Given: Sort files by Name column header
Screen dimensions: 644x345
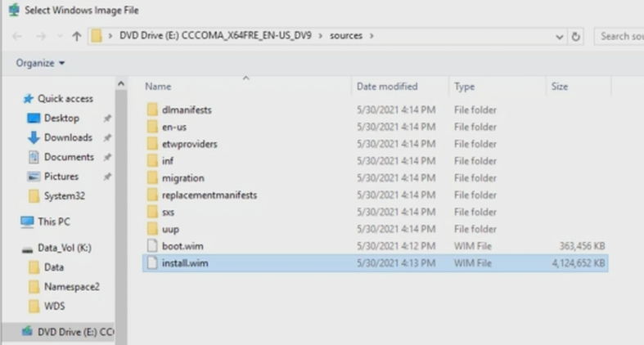Looking at the screenshot, I should point(159,87).
